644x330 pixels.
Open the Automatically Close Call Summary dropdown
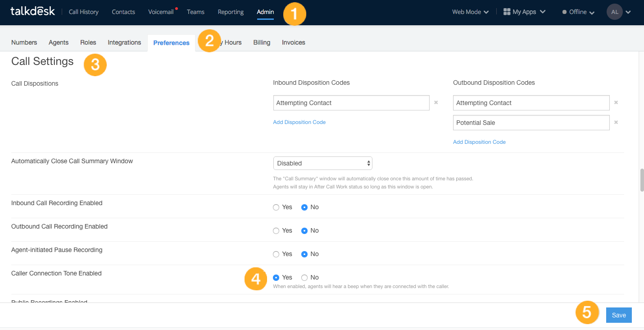323,163
